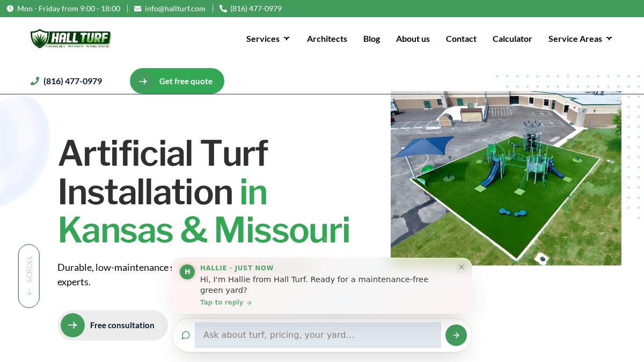Click the clock icon beside business hours
The height and width of the screenshot is (362, 644).
pos(10,9)
